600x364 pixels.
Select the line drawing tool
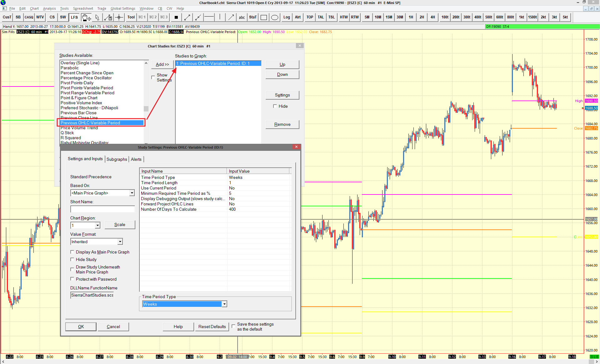pyautogui.click(x=187, y=17)
